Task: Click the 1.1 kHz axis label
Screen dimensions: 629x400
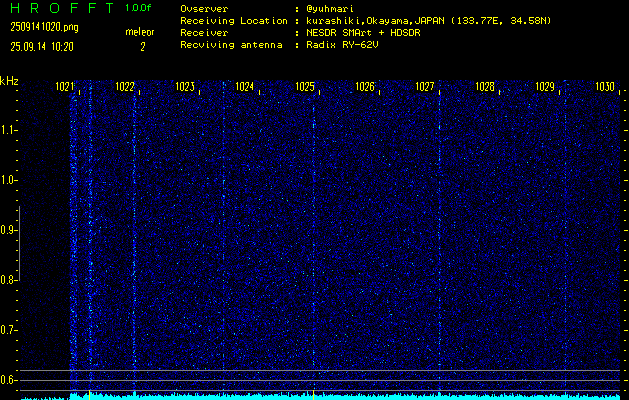Action: 8,130
